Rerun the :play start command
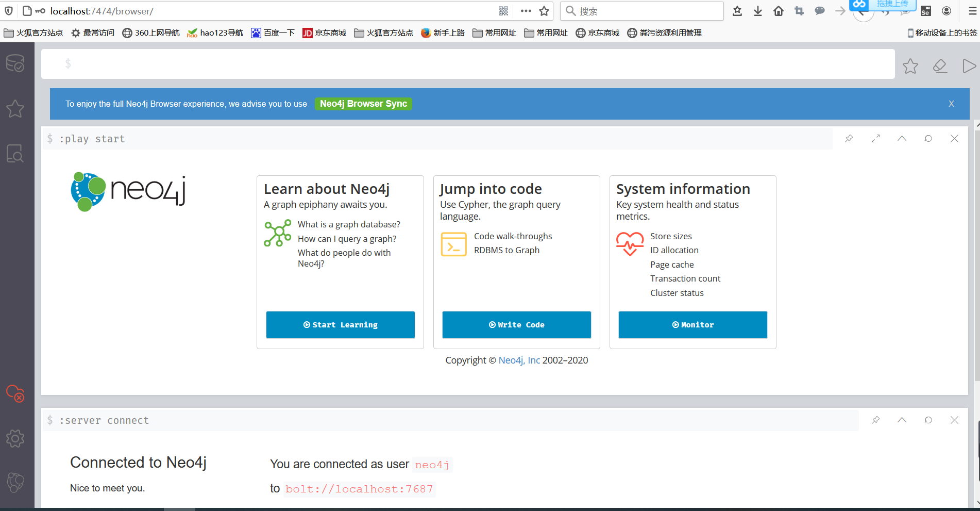This screenshot has height=511, width=980. (928, 138)
